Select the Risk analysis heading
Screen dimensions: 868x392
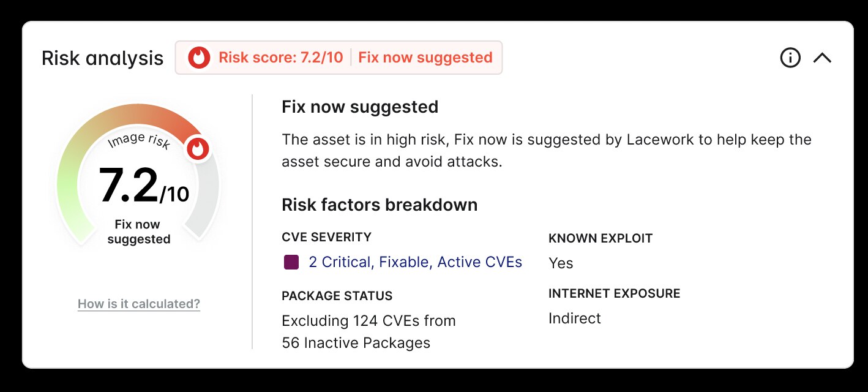pyautogui.click(x=102, y=58)
